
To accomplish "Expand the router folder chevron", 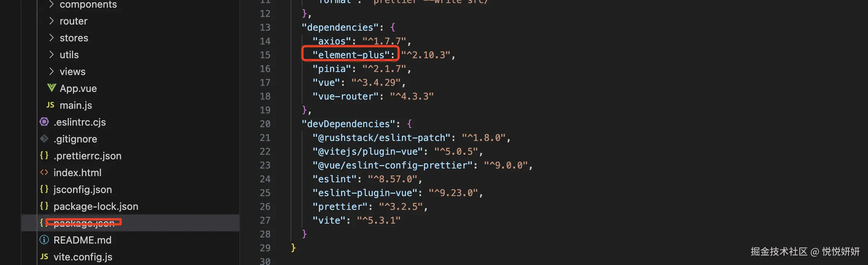I will pyautogui.click(x=51, y=21).
